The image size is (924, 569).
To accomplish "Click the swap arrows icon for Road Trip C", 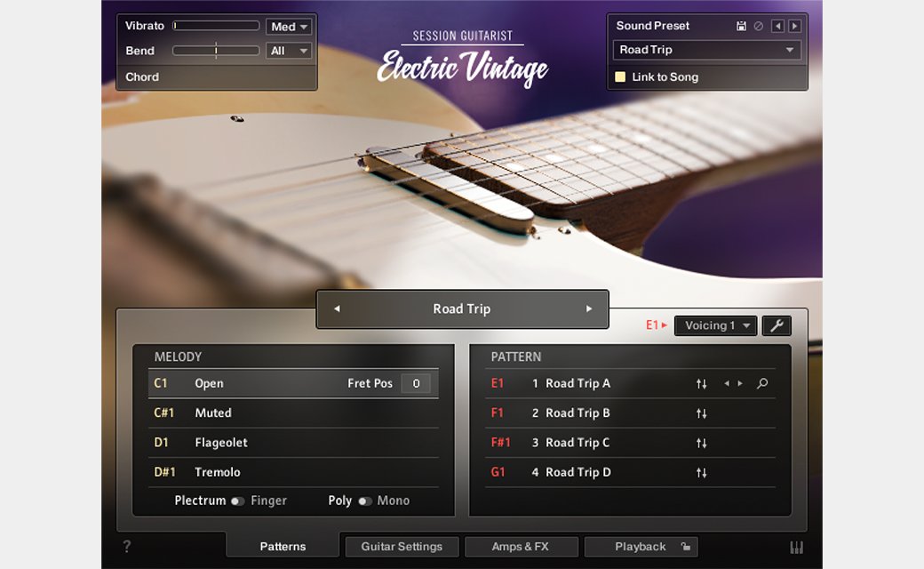I will (701, 443).
